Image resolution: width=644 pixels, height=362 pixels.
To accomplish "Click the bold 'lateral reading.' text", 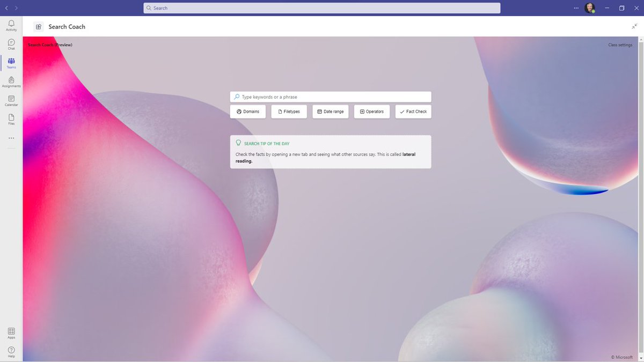I will (x=325, y=158).
